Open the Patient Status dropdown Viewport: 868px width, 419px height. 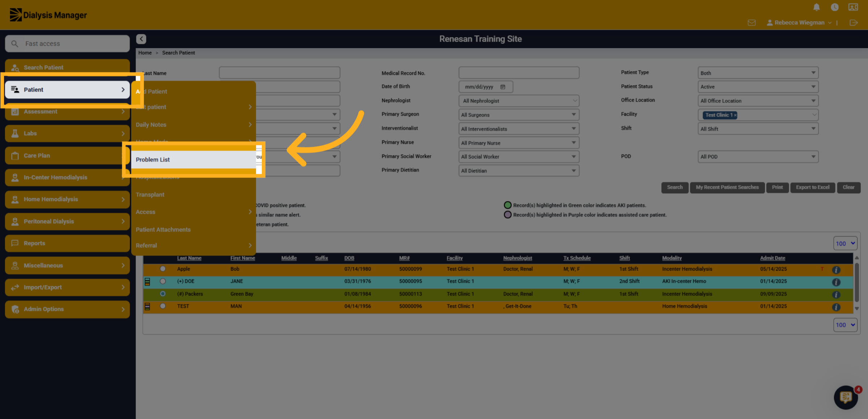pyautogui.click(x=758, y=87)
